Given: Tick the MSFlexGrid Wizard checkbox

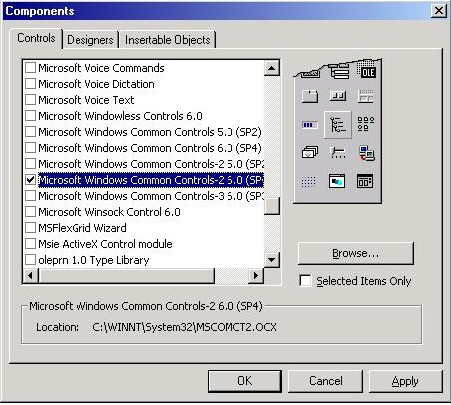Looking at the screenshot, I should click(30, 228).
